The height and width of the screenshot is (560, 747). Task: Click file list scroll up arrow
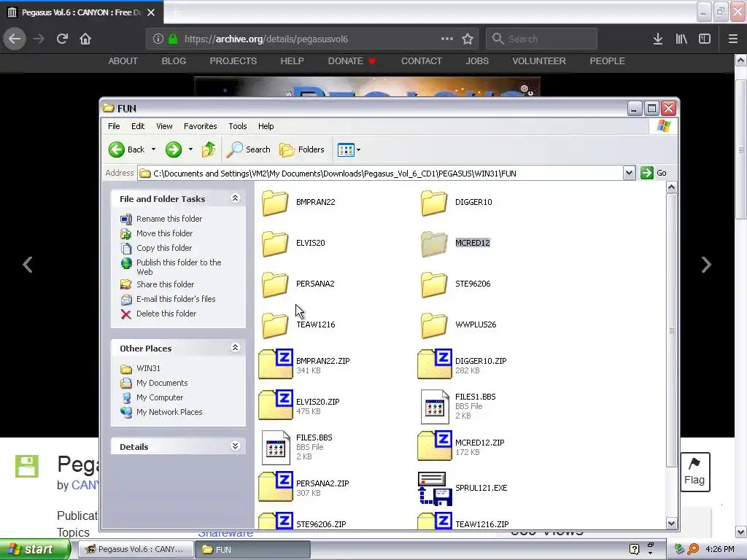pyautogui.click(x=671, y=187)
